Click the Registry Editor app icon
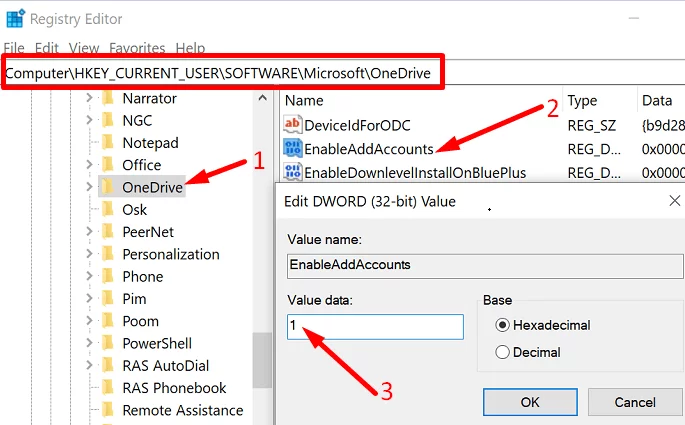Screen dimensions: 685x425 click(15, 19)
